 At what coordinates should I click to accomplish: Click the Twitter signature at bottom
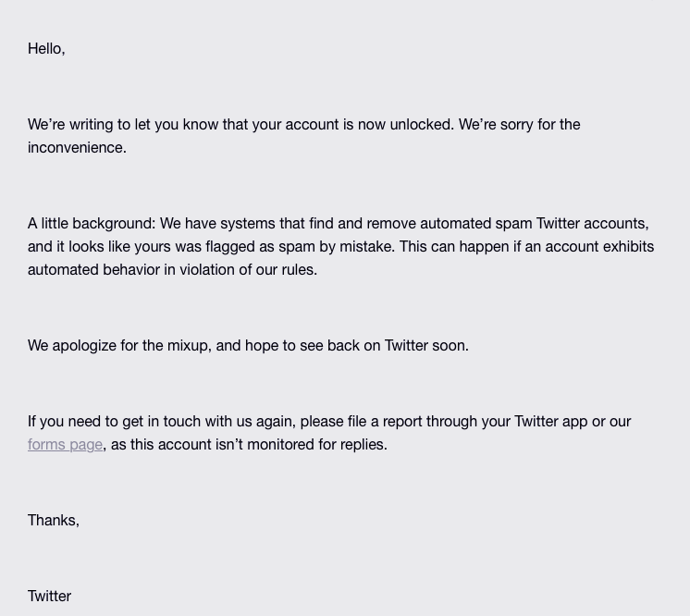(49, 597)
